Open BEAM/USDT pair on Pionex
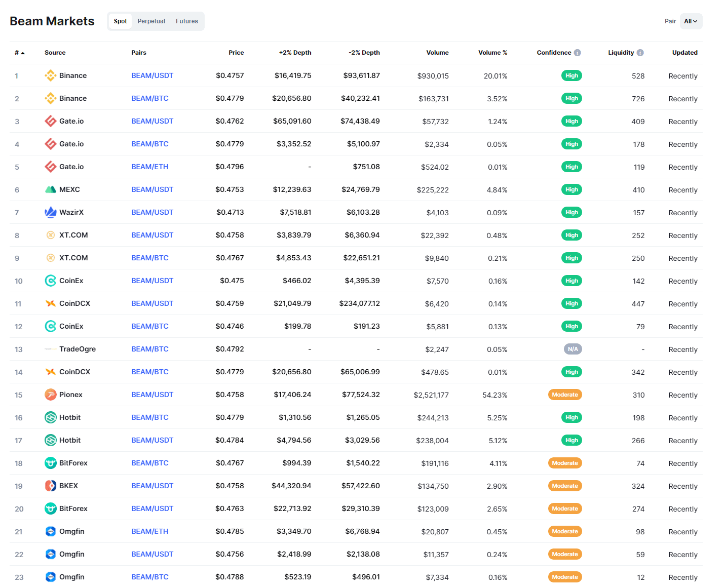This screenshot has width=724, height=588. coord(152,395)
